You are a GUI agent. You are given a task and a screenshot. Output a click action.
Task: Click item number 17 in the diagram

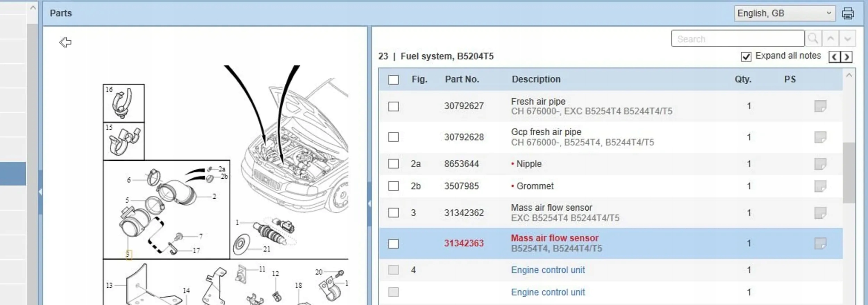point(196,251)
